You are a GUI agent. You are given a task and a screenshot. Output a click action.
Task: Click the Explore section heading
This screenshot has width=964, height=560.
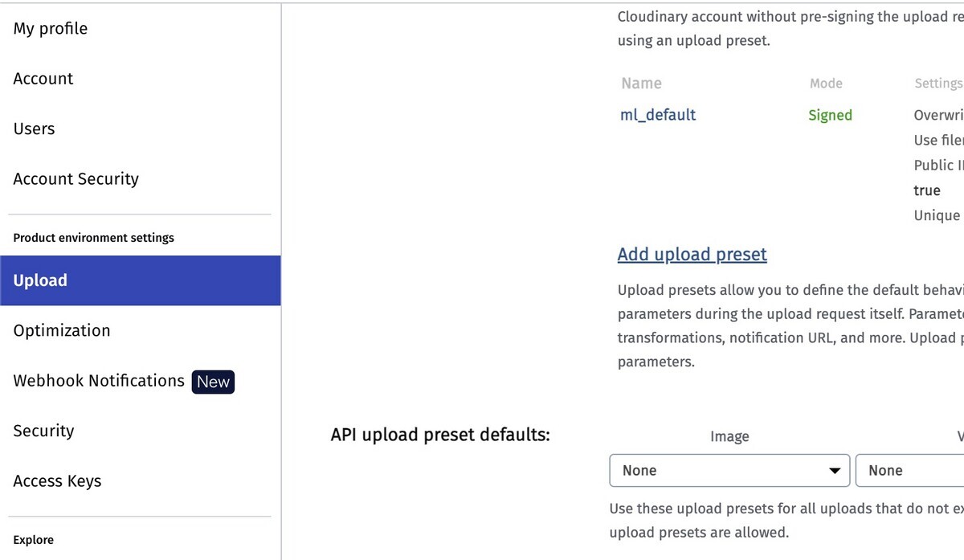tap(33, 540)
